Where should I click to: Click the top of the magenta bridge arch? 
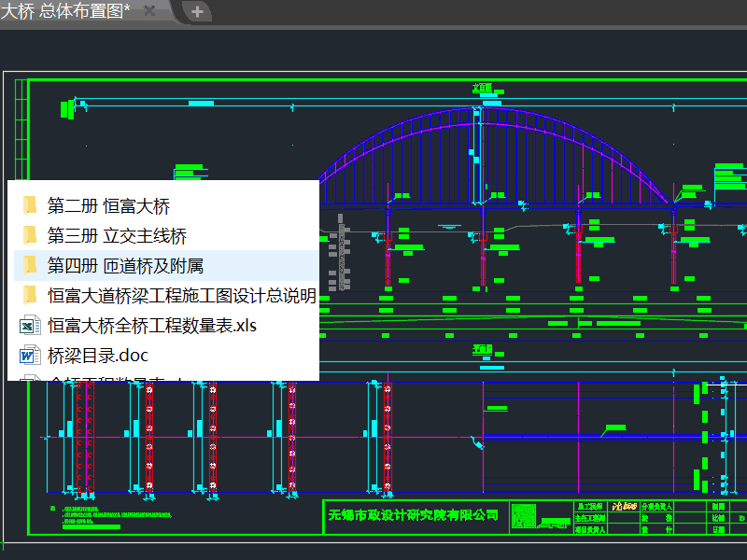(482, 119)
